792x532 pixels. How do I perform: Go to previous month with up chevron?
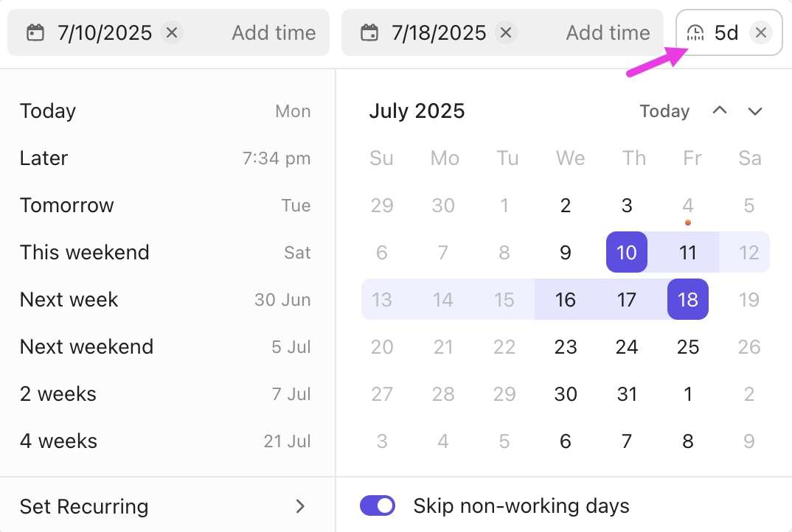[x=720, y=111]
